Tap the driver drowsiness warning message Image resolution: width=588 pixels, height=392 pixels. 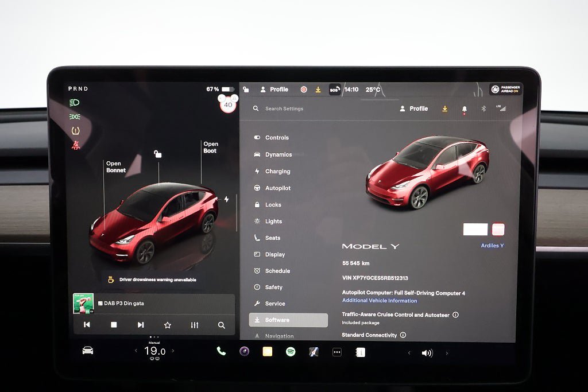152,280
